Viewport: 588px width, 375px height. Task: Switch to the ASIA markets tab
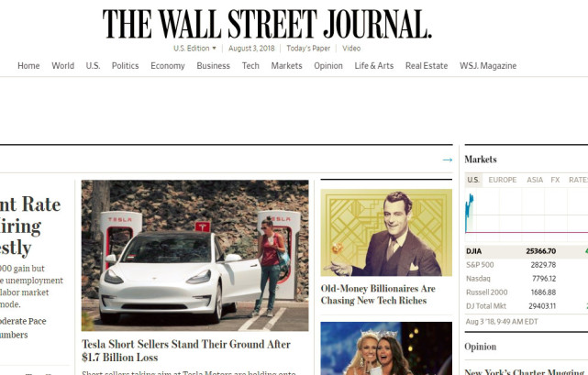535,181
